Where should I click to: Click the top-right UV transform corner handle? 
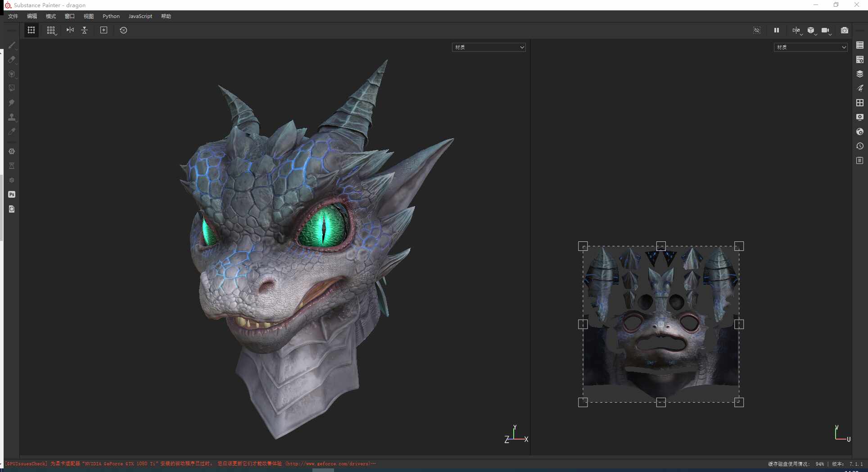[x=739, y=246]
